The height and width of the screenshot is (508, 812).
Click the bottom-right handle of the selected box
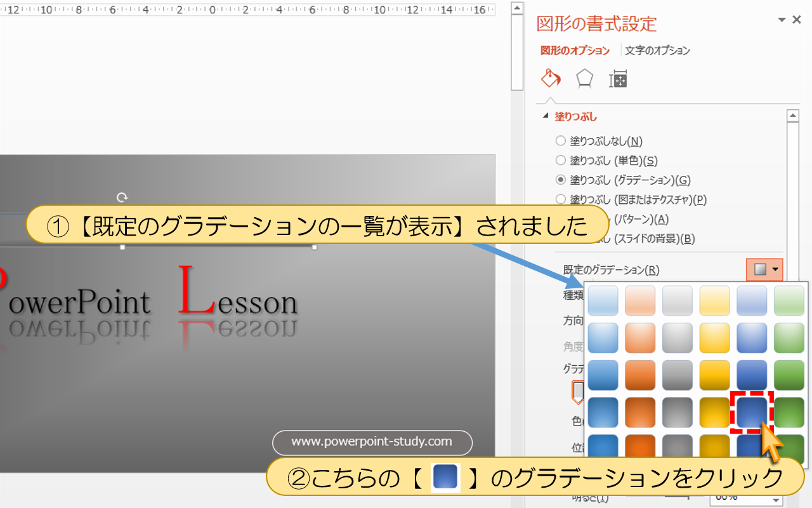coord(314,247)
